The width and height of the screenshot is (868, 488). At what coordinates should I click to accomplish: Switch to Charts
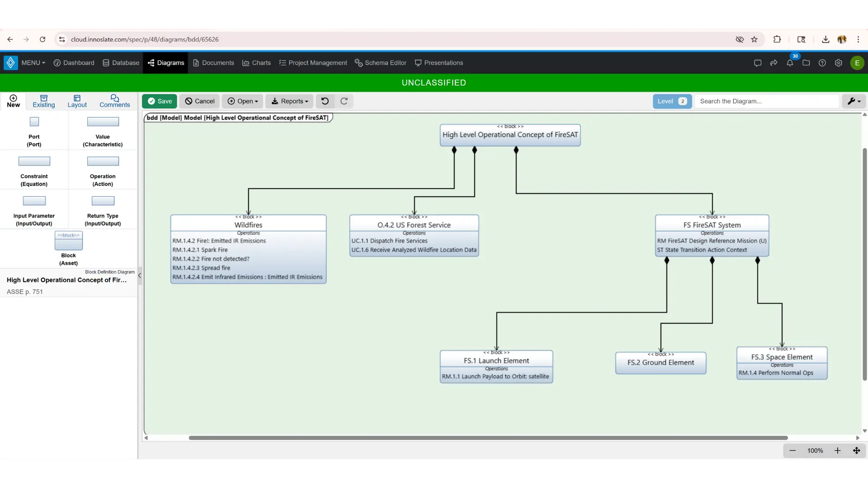tap(256, 63)
